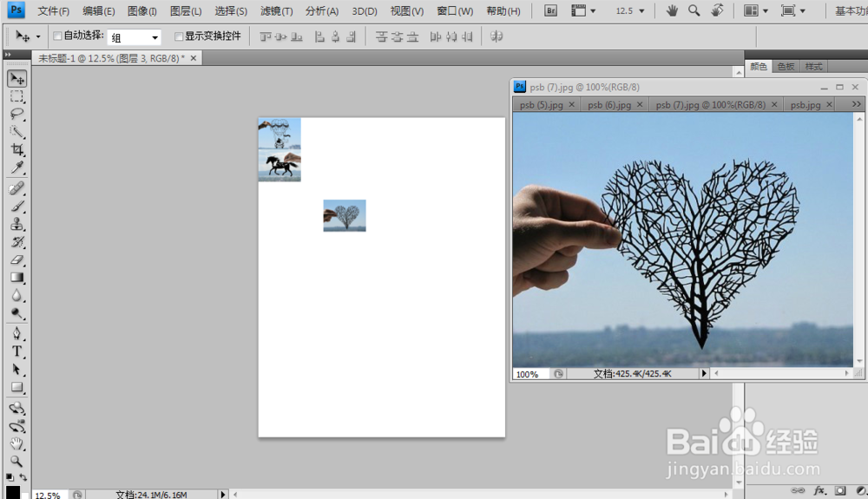Switch to the 样式 panel tab

click(813, 66)
